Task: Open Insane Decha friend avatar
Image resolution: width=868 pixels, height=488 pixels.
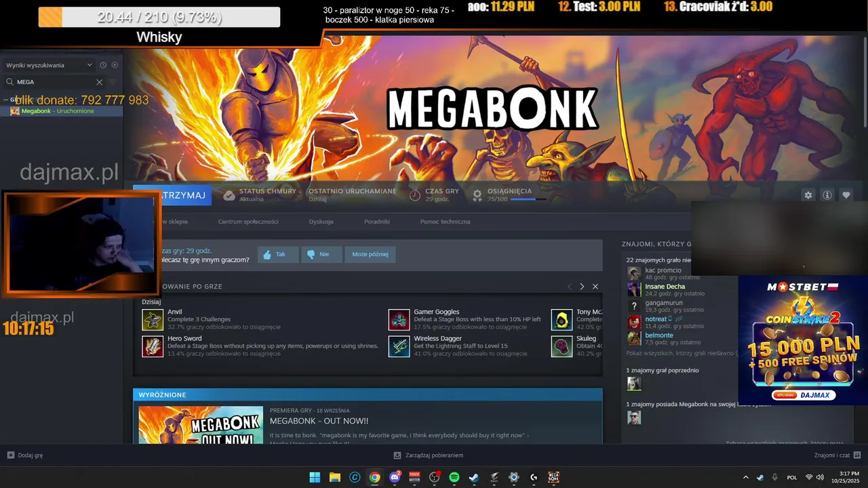Action: coord(634,289)
